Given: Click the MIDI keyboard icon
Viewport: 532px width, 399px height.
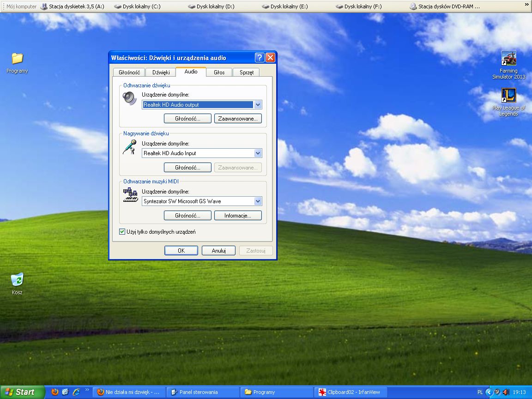Looking at the screenshot, I should (x=130, y=195).
